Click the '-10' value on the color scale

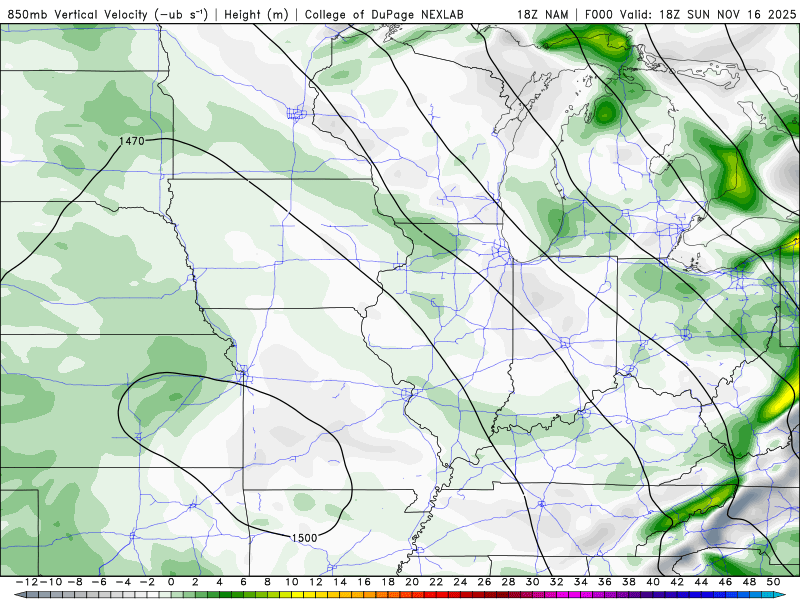point(51,582)
